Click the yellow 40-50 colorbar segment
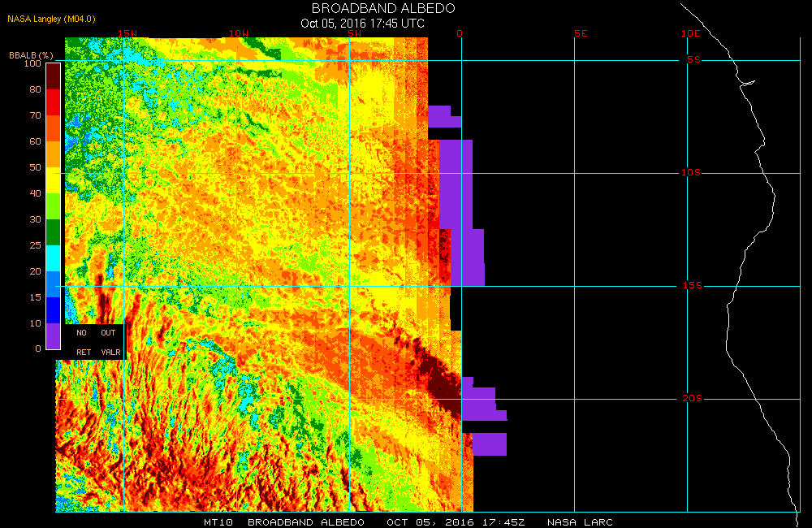This screenshot has height=528, width=812. [54, 180]
